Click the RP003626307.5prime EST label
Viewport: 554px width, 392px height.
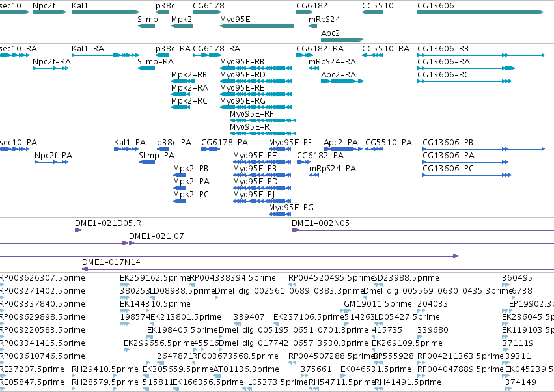click(42, 278)
